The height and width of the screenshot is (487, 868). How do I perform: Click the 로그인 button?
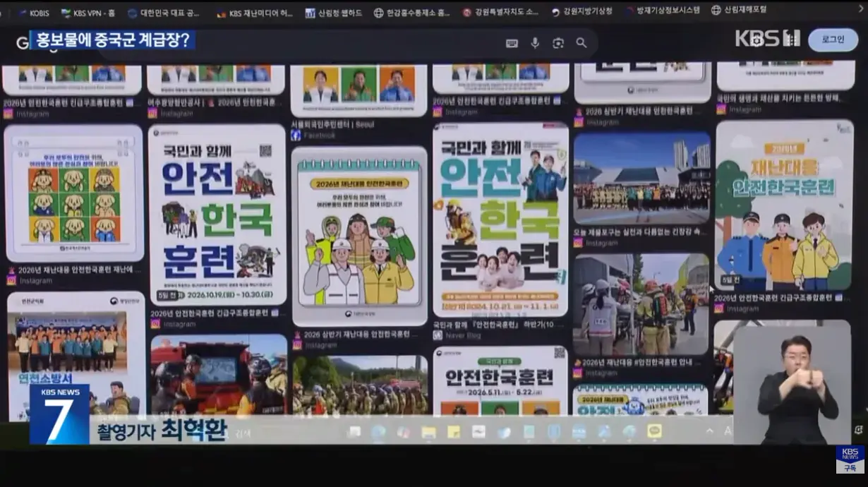833,40
